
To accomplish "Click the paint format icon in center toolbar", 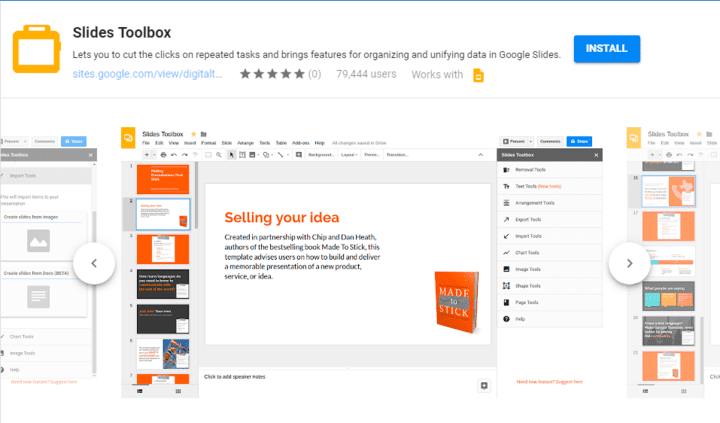I will click(195, 155).
